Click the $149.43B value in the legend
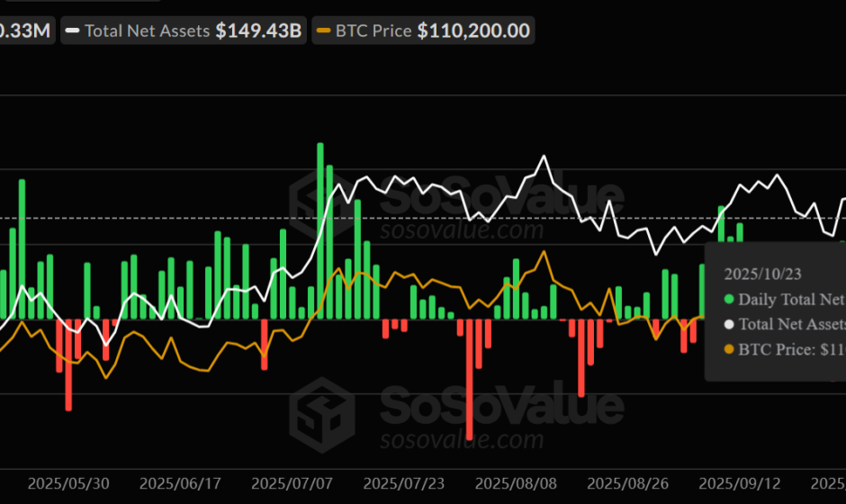Screen dimensions: 846x504 click(x=258, y=31)
